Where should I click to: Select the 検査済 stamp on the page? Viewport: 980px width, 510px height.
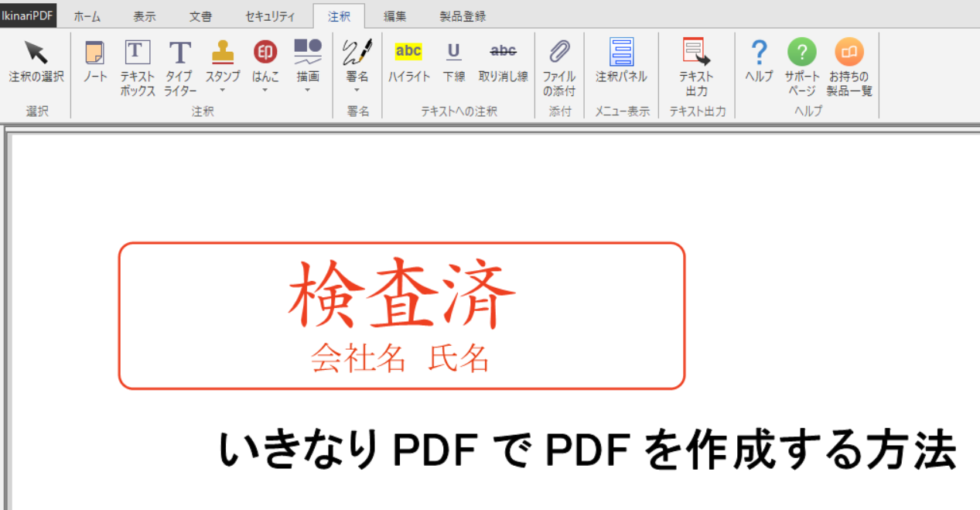pyautogui.click(x=401, y=316)
